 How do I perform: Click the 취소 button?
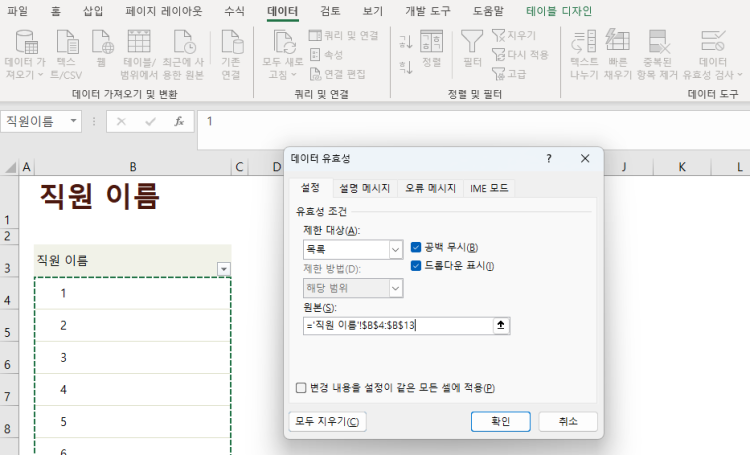pyautogui.click(x=568, y=422)
